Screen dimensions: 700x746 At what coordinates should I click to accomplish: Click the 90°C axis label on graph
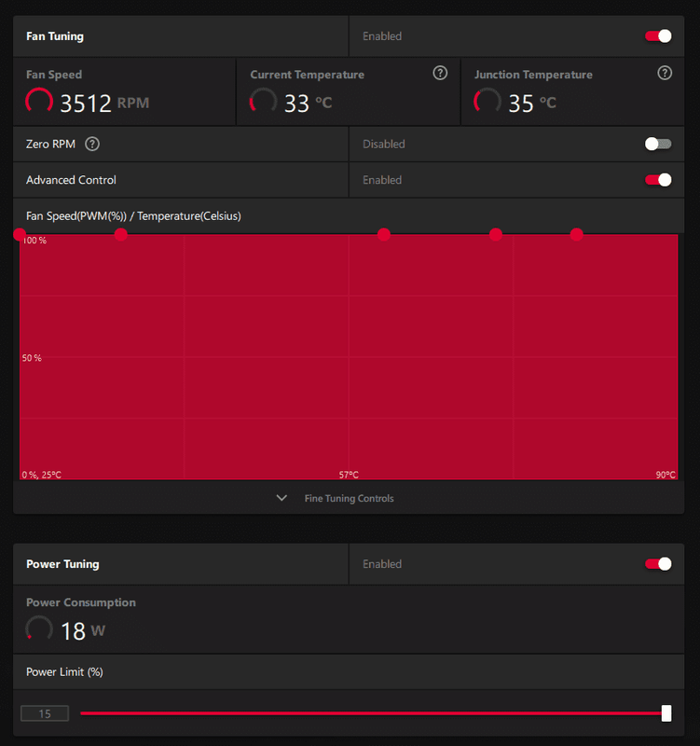click(x=666, y=475)
